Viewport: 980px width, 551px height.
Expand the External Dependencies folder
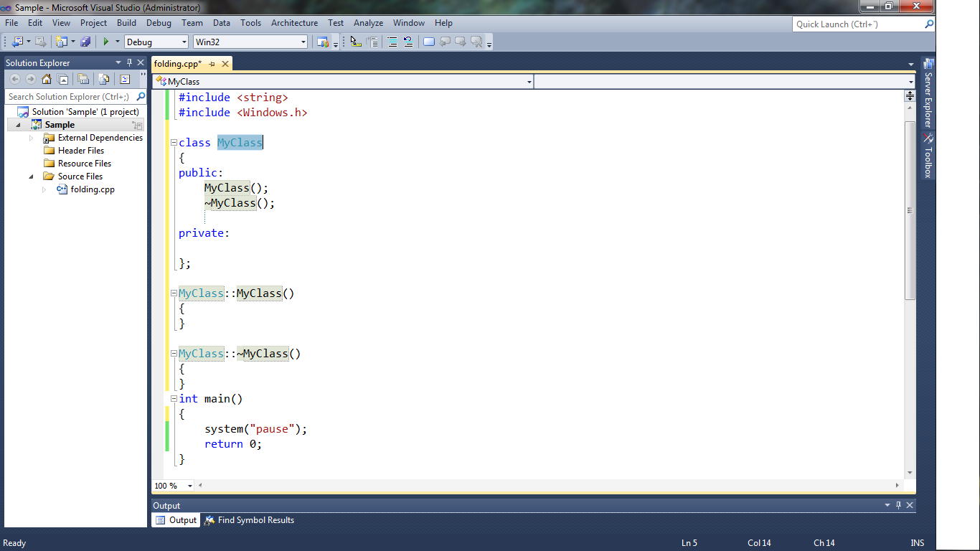click(32, 138)
